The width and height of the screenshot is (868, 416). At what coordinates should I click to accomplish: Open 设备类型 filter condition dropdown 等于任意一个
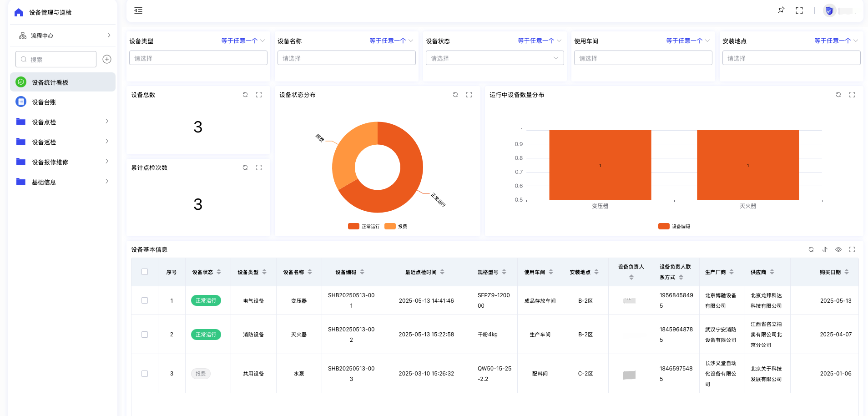(x=243, y=41)
